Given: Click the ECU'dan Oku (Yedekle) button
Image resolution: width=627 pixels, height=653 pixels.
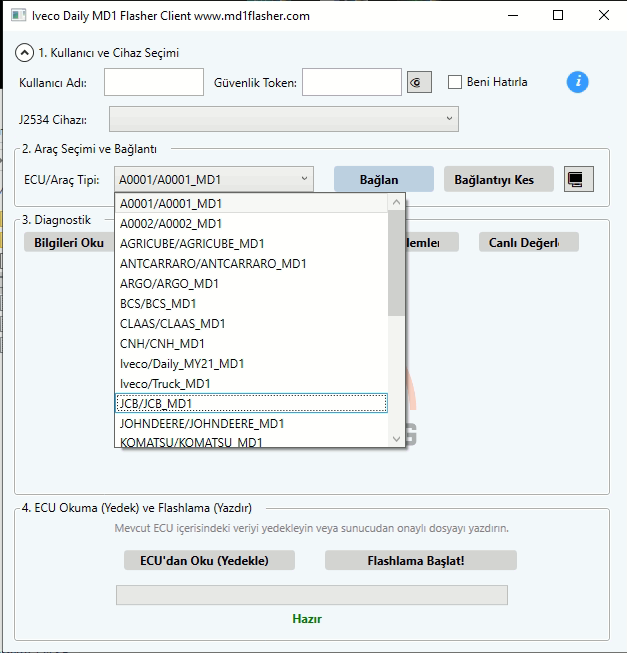Looking at the screenshot, I should coord(209,560).
